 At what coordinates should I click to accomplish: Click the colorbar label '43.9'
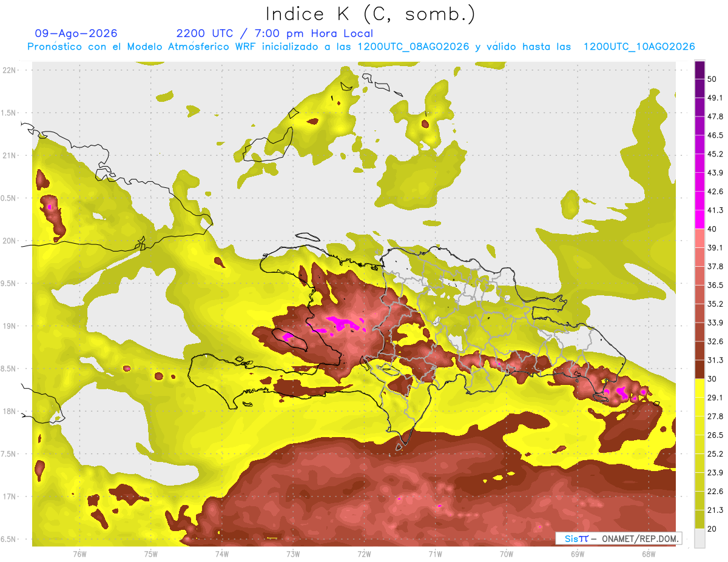(715, 173)
